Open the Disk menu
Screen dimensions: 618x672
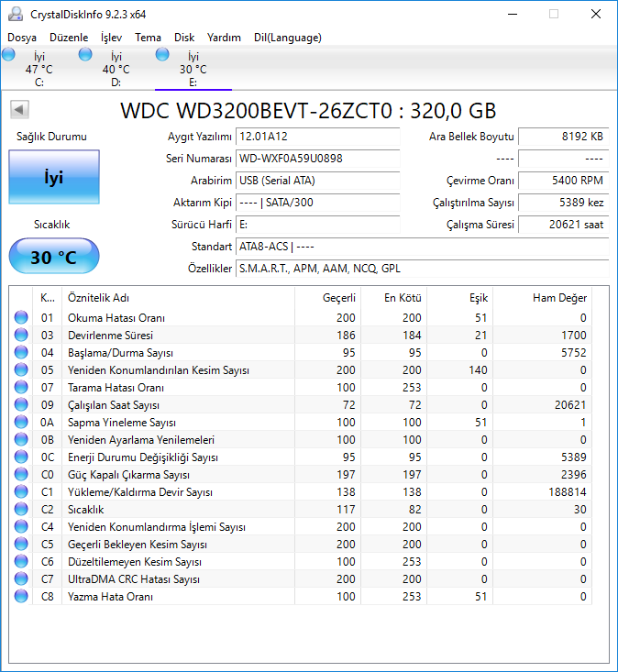tap(184, 38)
